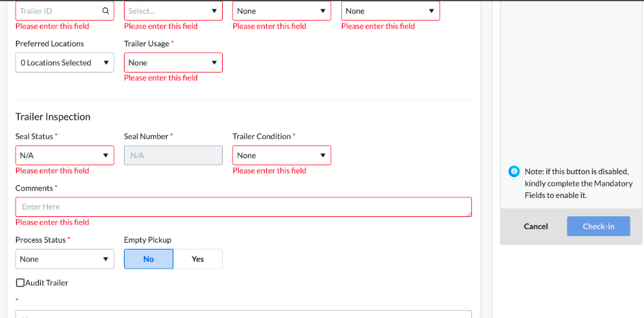644x318 pixels.
Task: Focus the Trailer ID search field
Action: tap(58, 12)
